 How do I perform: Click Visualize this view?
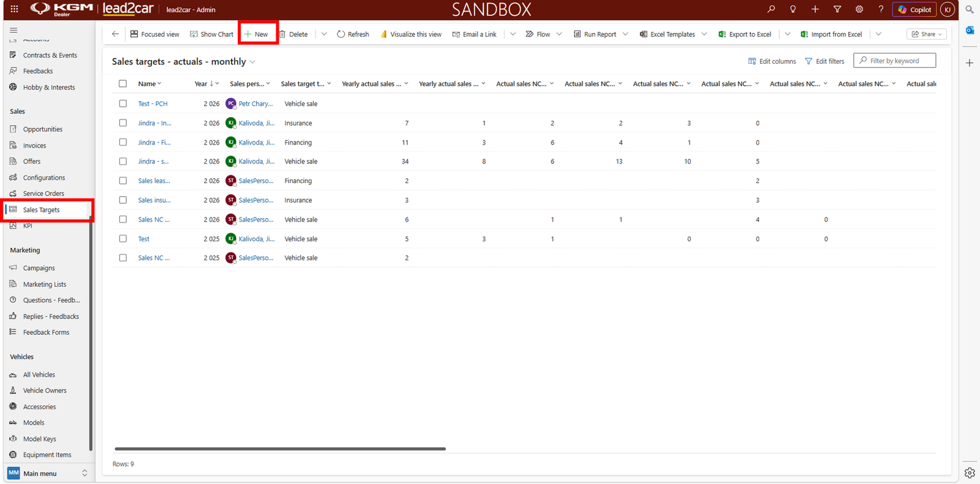pos(411,34)
